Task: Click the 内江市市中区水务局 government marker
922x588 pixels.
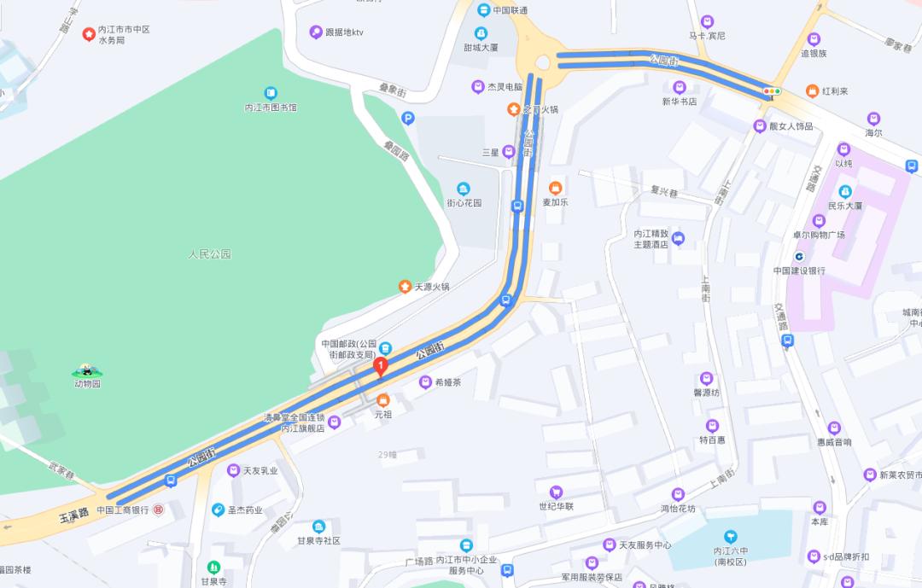Action: tap(89, 35)
